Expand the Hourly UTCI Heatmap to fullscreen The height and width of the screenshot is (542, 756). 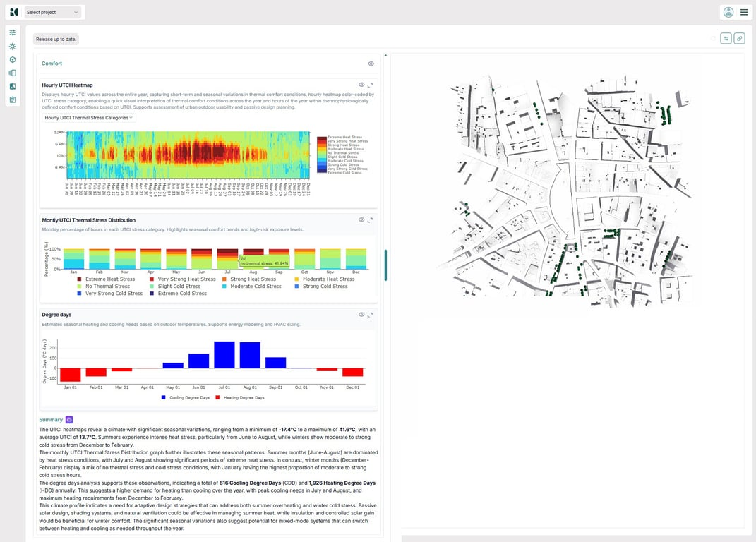click(370, 85)
